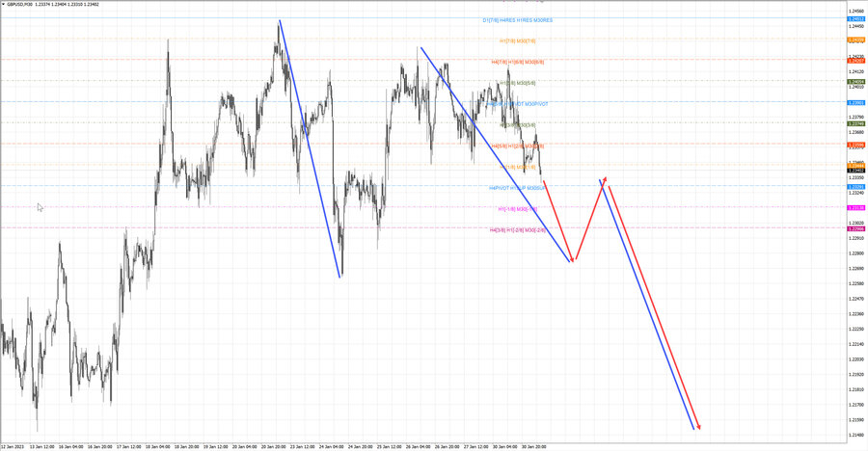Click the '19 Jan 12:00' time axis label
This screenshot has height=451, width=868.
pyautogui.click(x=215, y=446)
